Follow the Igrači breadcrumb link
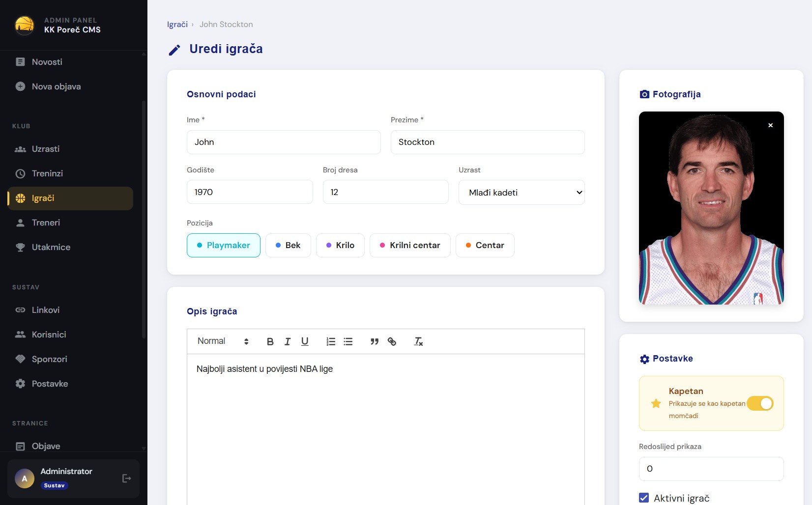 click(177, 25)
